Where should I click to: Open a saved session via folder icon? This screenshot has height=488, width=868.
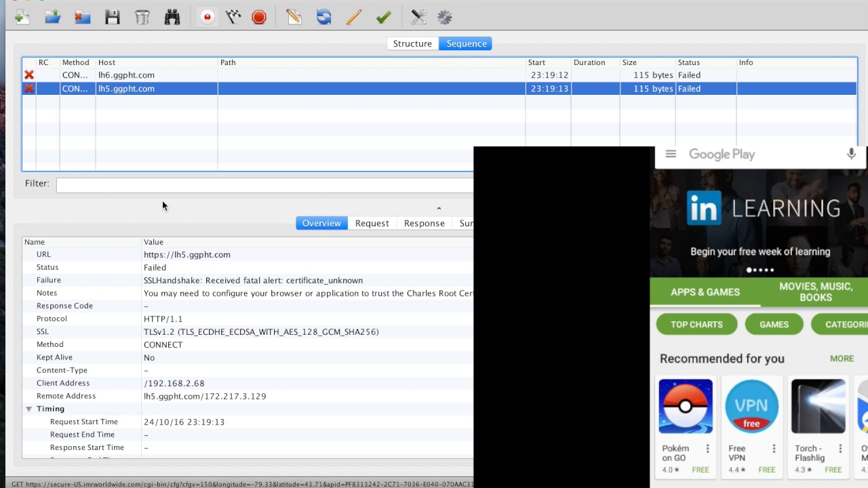pos(52,17)
